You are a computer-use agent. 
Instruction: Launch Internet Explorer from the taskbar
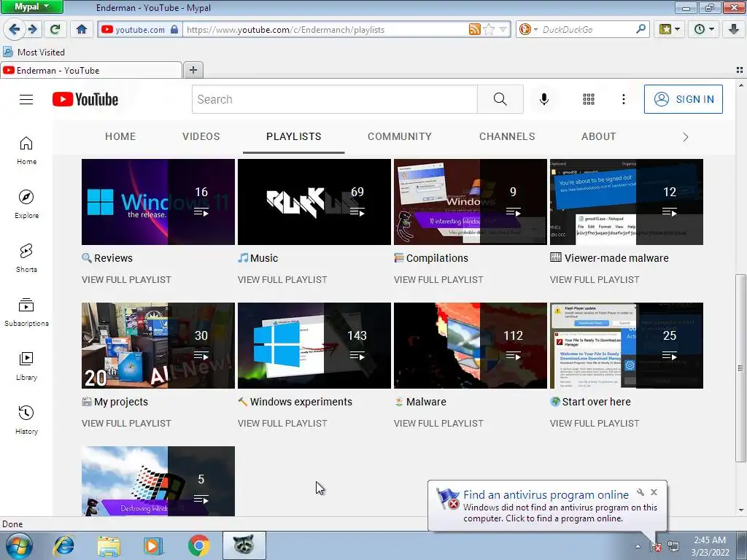click(64, 545)
